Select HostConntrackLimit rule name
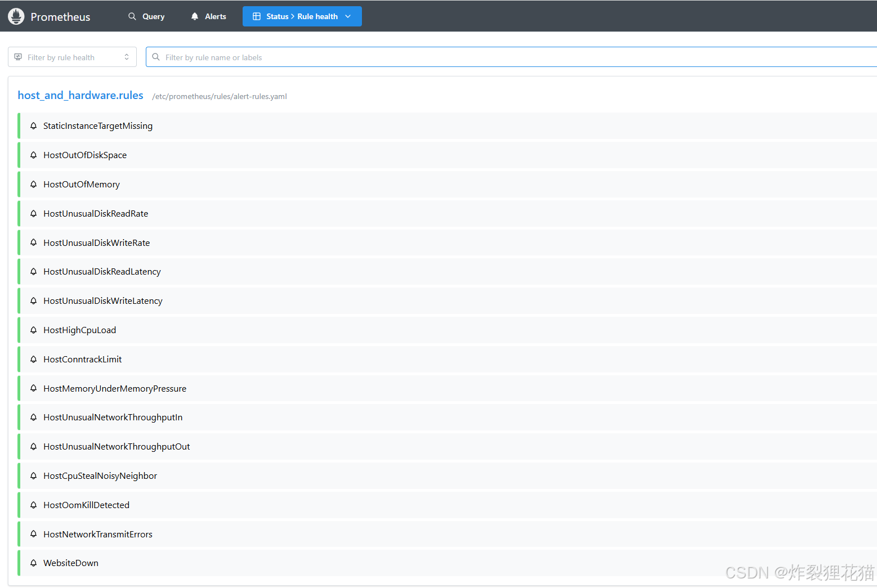 pos(83,359)
